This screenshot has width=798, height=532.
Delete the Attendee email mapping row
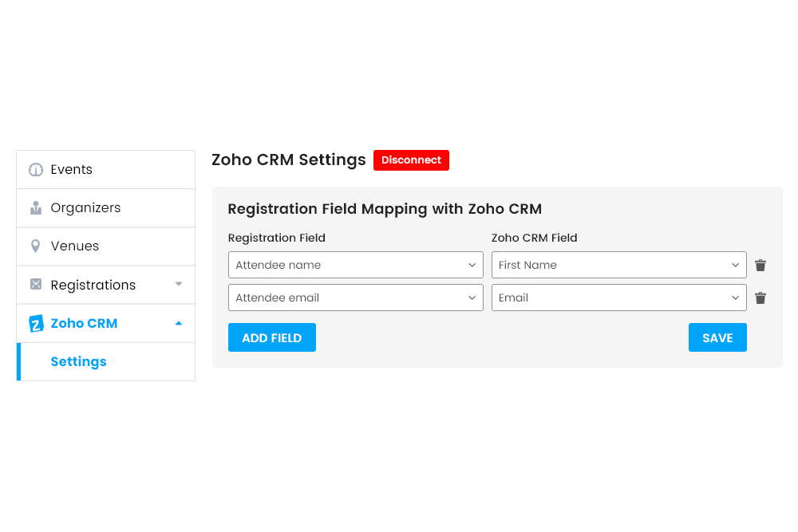click(760, 298)
